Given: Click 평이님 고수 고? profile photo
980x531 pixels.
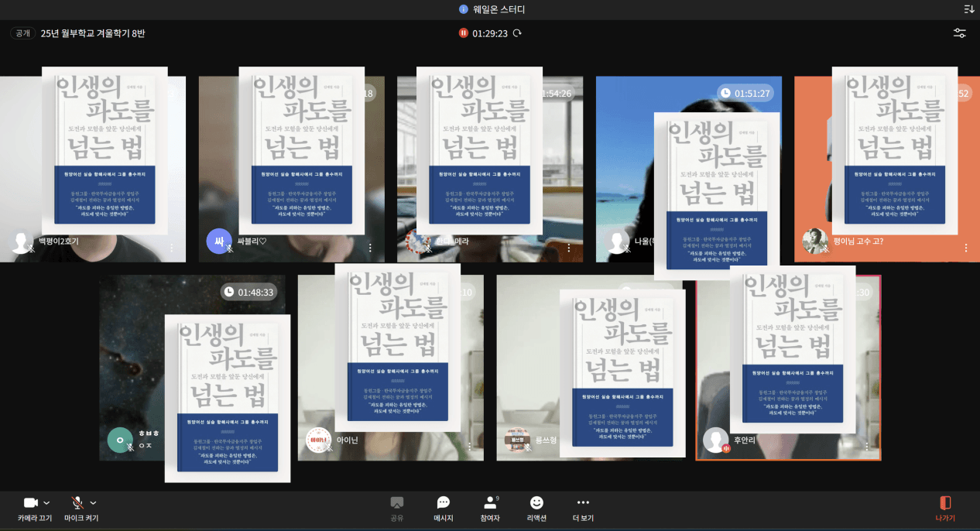Looking at the screenshot, I should 815,242.
